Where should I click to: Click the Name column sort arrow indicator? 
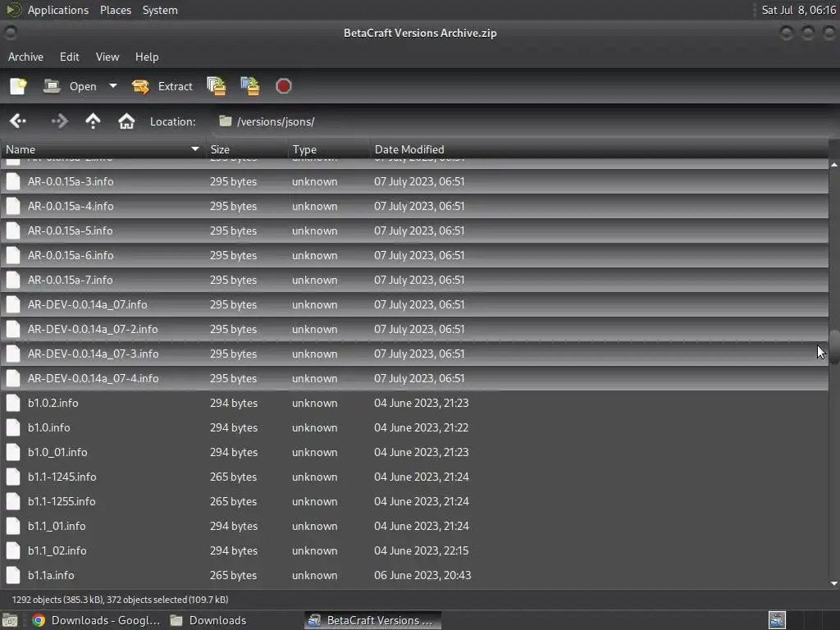click(195, 149)
